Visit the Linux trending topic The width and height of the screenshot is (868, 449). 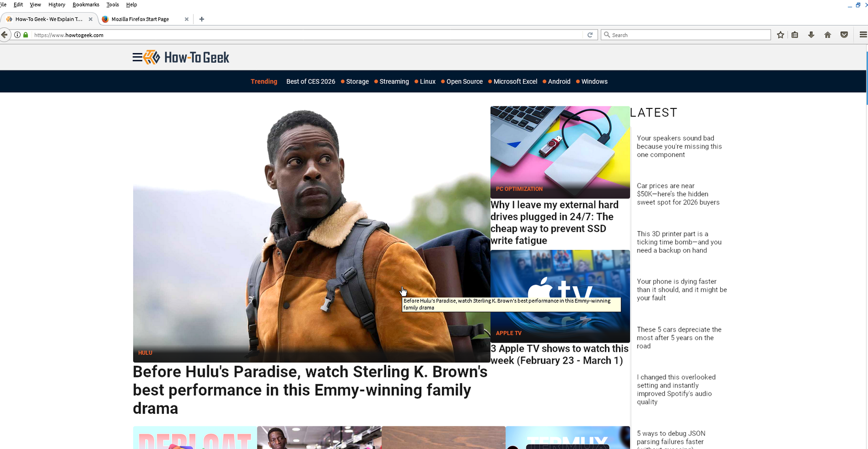tap(428, 82)
